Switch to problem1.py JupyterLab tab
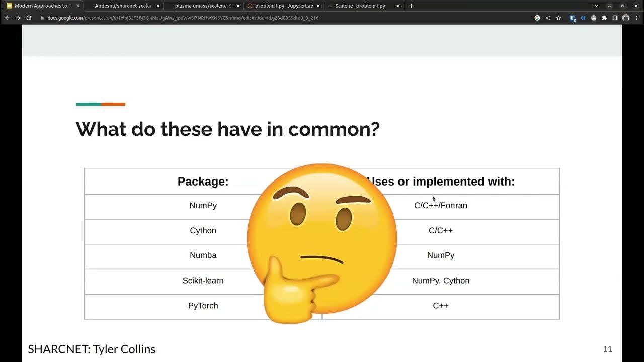644x362 pixels. point(284,6)
